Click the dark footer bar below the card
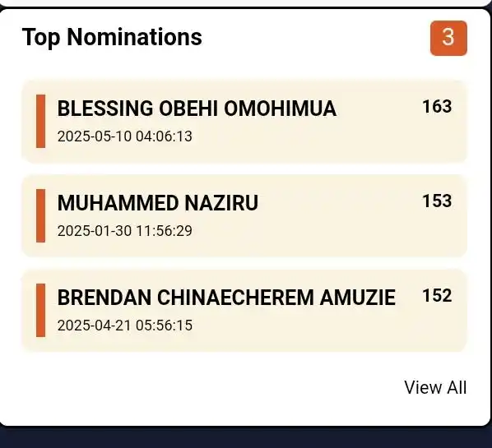 click(246, 438)
